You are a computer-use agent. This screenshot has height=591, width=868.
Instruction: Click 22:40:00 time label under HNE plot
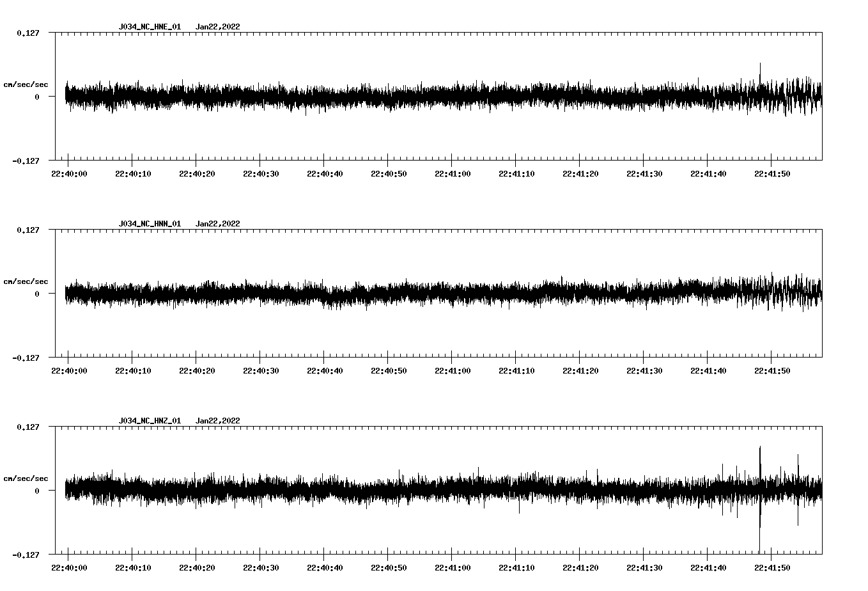pyautogui.click(x=69, y=174)
